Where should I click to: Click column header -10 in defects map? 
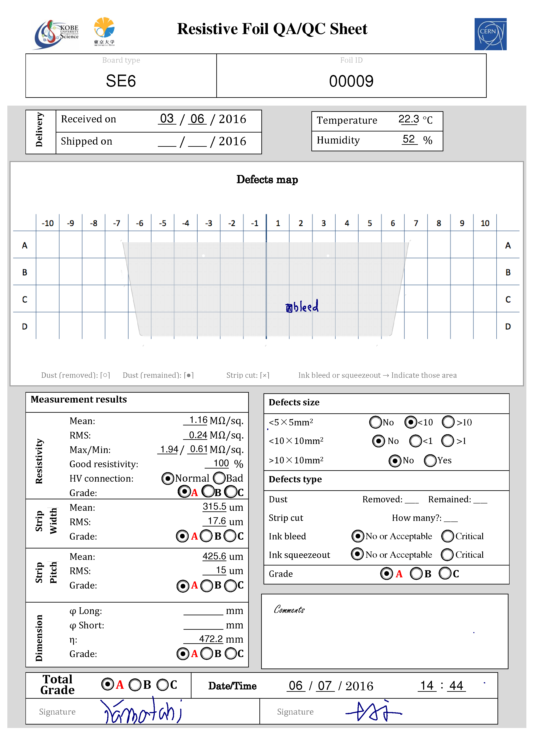pyautogui.click(x=47, y=223)
